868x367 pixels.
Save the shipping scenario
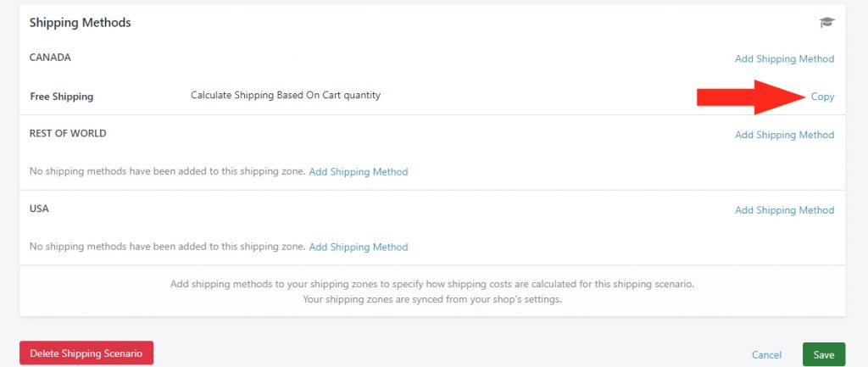coord(823,354)
